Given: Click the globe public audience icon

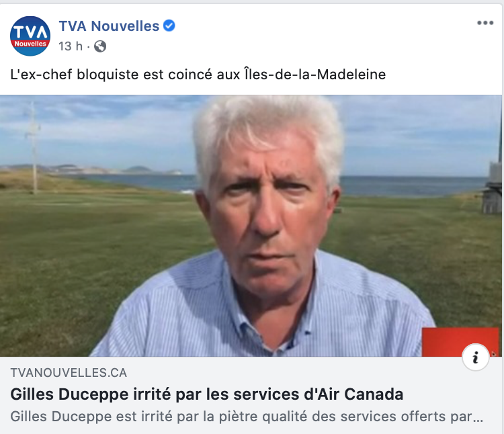Looking at the screenshot, I should tap(100, 46).
